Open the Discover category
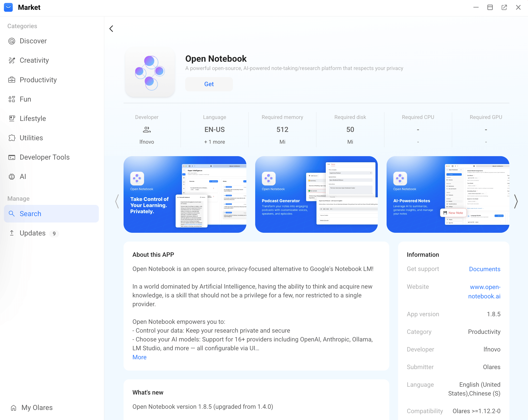The image size is (528, 420). click(51, 41)
